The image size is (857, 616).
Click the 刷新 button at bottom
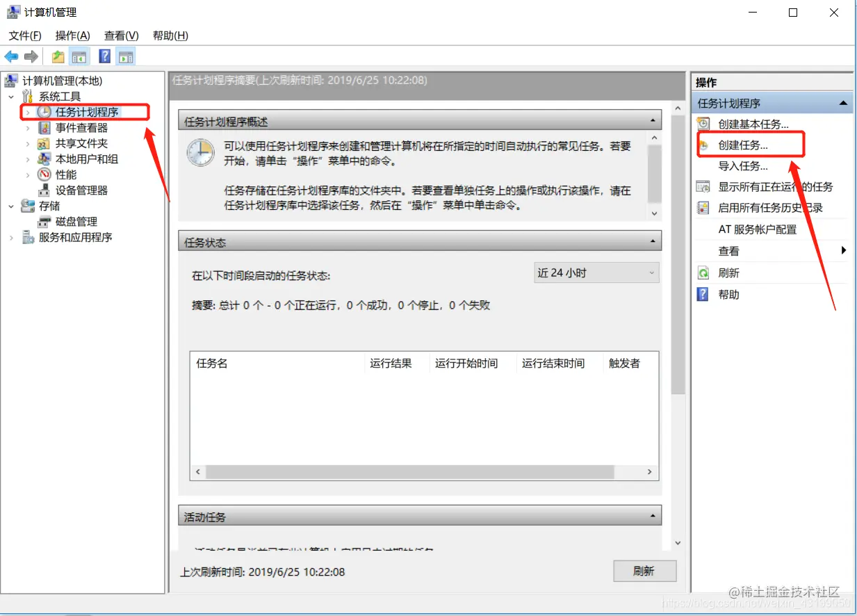point(644,571)
